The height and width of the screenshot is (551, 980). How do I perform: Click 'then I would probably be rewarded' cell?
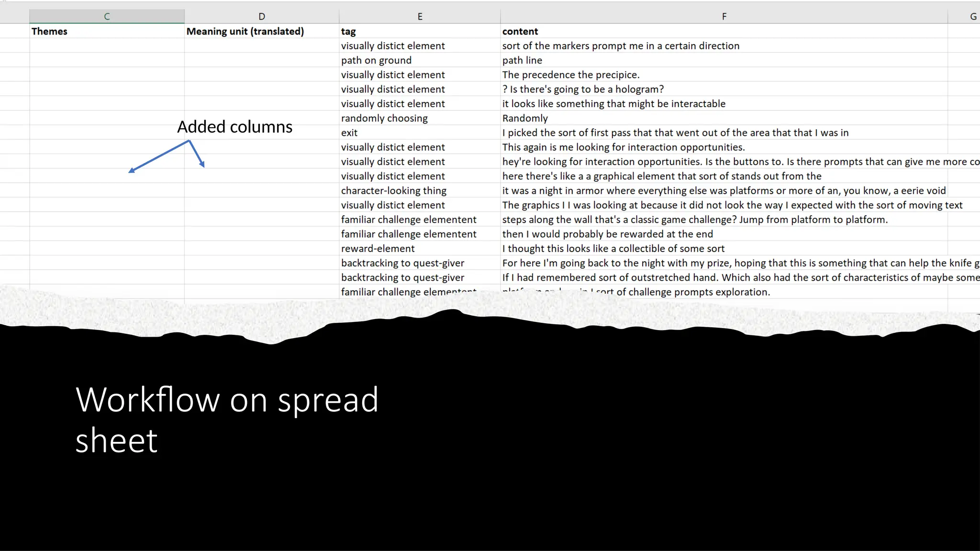click(724, 234)
